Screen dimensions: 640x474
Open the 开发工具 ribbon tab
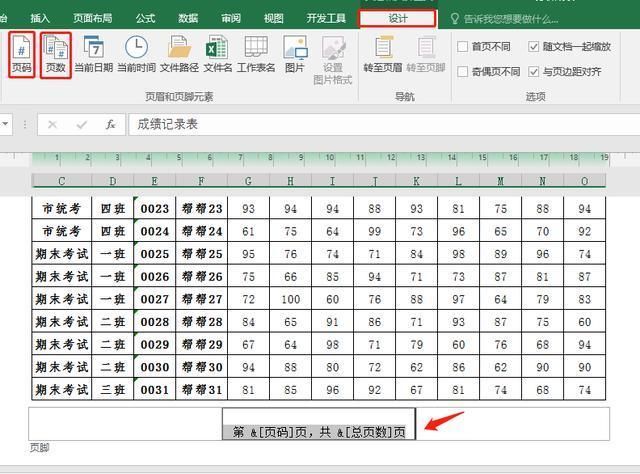326,18
